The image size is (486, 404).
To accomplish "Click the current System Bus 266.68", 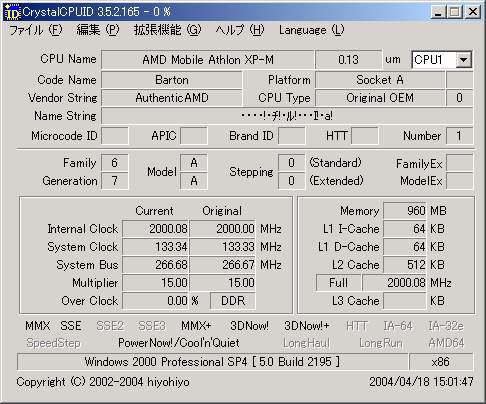I will [156, 265].
